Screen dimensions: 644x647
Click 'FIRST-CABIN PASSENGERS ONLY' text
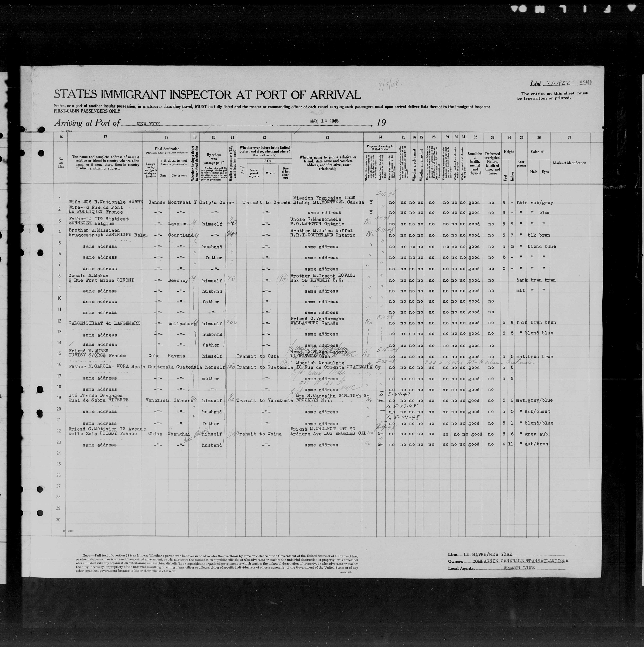coord(87,111)
